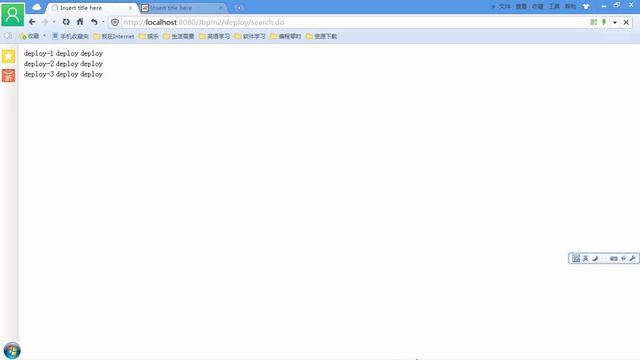Toggle the 英 language mode on IME bar
The width and height of the screenshot is (640, 360).
click(585, 258)
